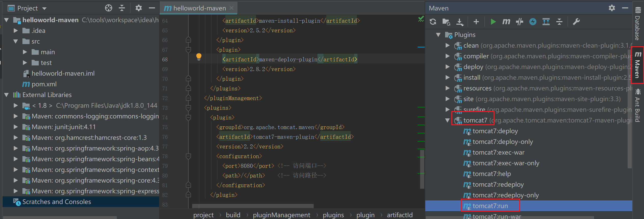
Task: Select Maven: org.hamcrest:hamcrest-core:1.3 library
Action: (89, 138)
